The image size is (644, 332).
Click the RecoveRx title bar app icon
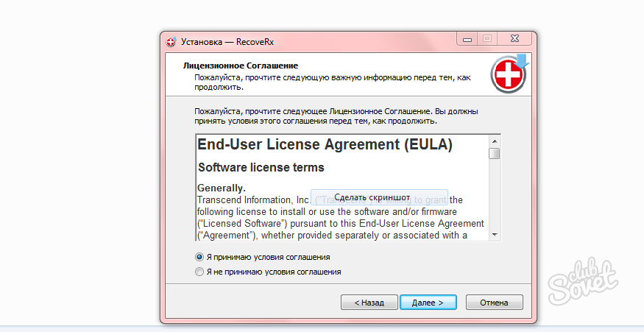[171, 41]
